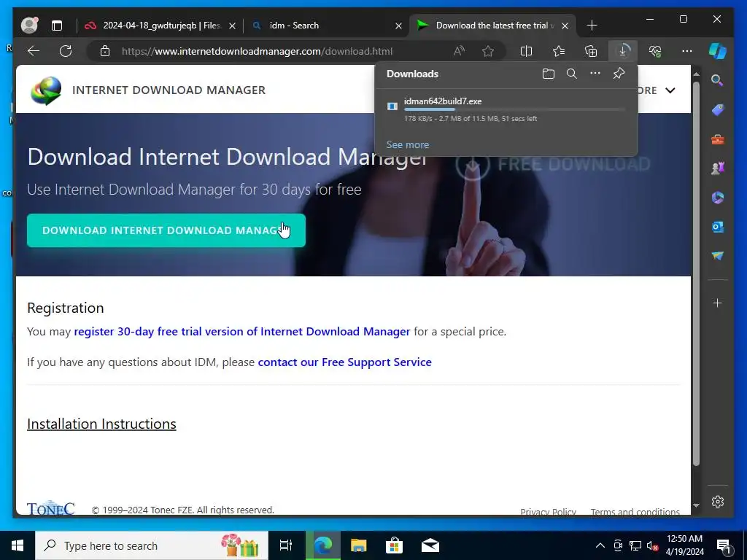Click the address bar URL

pos(257,51)
